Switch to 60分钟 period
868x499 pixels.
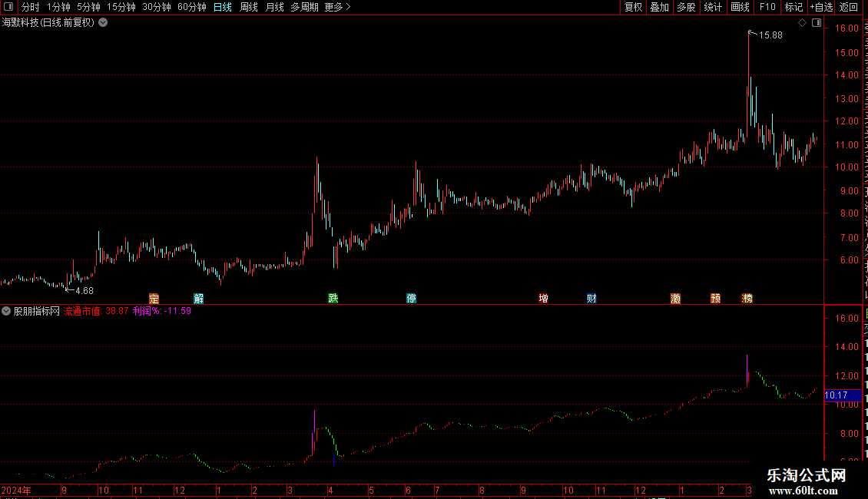(x=192, y=7)
